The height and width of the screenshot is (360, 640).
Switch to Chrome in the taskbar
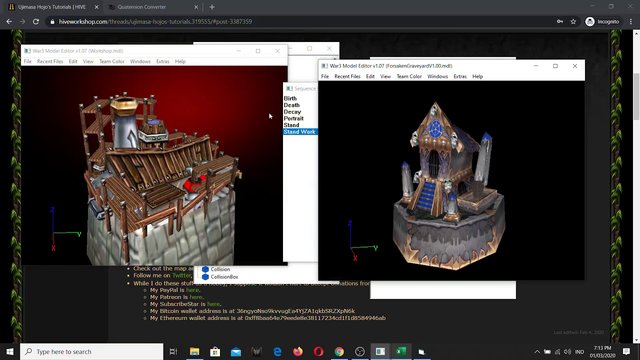[339, 351]
